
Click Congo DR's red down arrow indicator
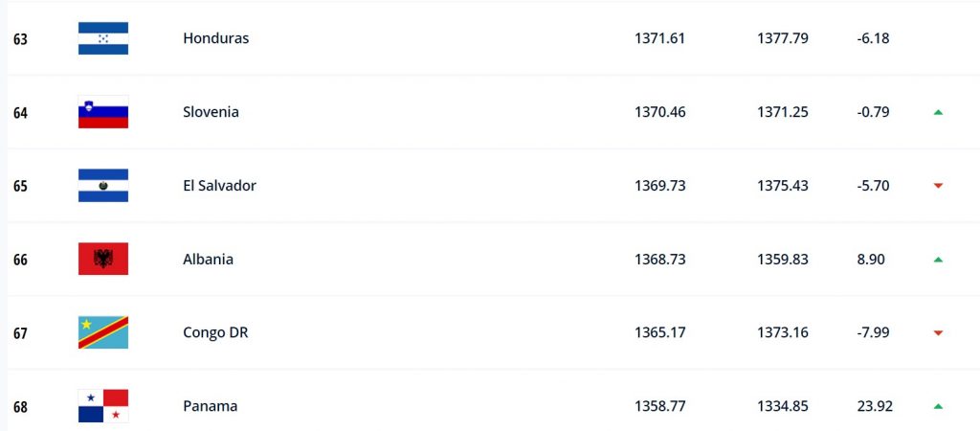click(938, 333)
